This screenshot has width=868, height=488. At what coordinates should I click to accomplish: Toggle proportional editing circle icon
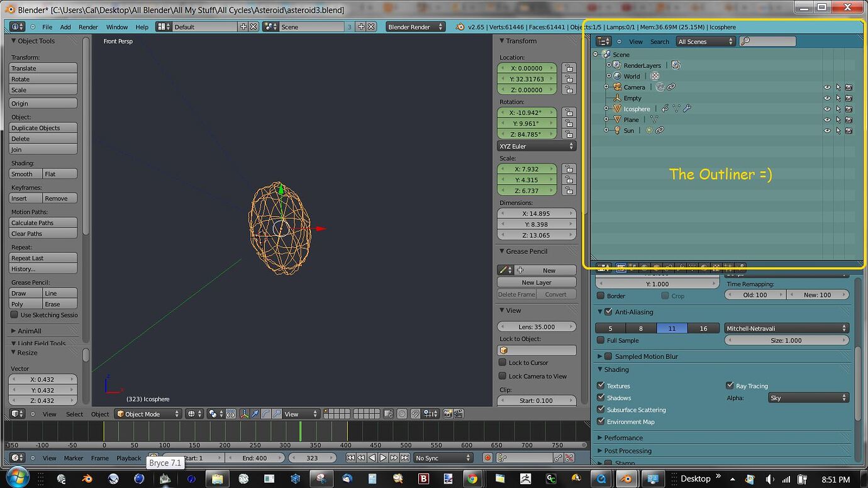click(x=402, y=414)
